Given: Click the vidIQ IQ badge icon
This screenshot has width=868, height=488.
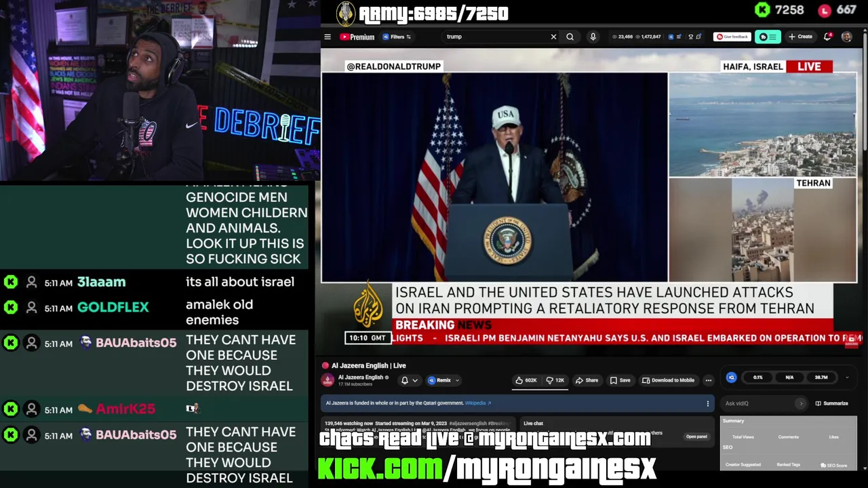Looking at the screenshot, I should (731, 378).
